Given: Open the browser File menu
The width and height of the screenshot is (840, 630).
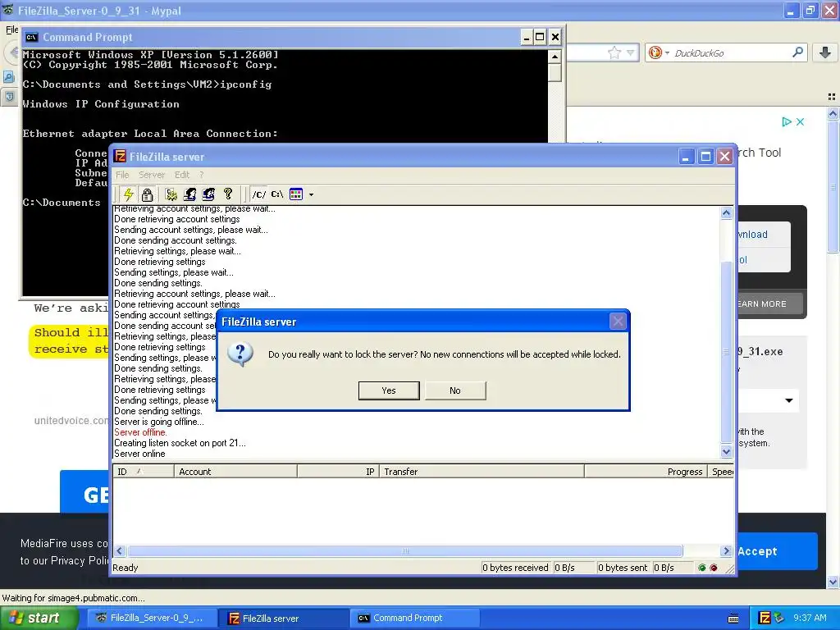Looking at the screenshot, I should (x=11, y=30).
